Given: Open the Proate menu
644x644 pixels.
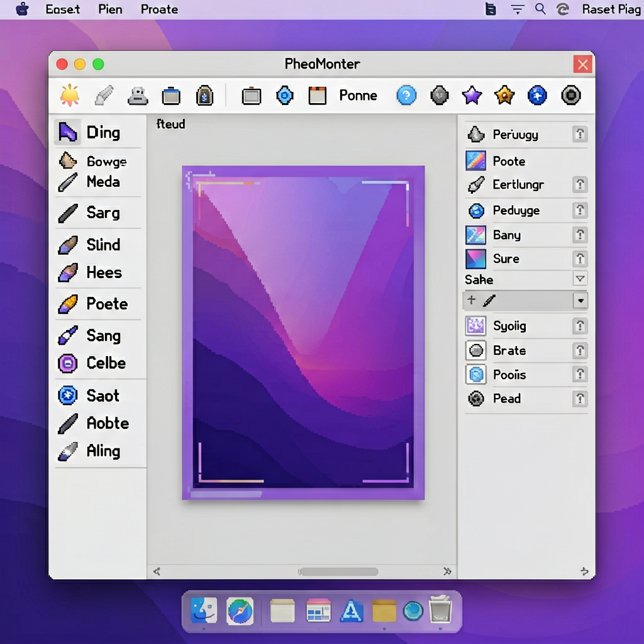Looking at the screenshot, I should [159, 9].
